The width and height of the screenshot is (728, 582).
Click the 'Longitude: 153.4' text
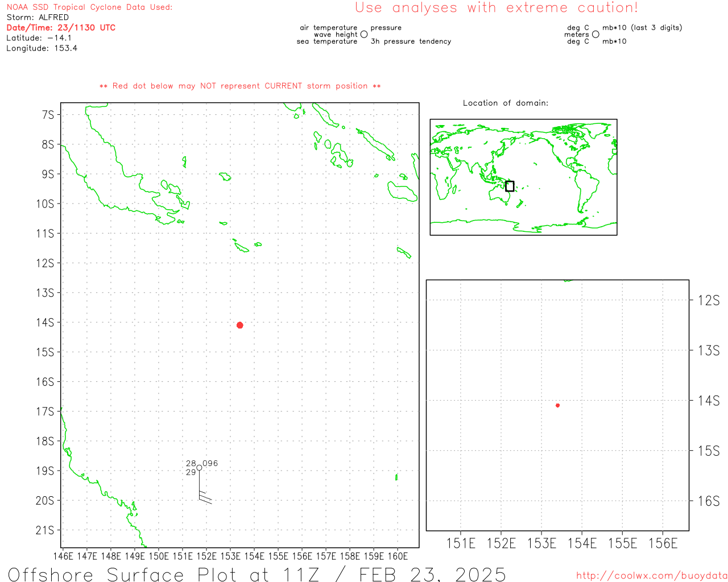(x=42, y=48)
